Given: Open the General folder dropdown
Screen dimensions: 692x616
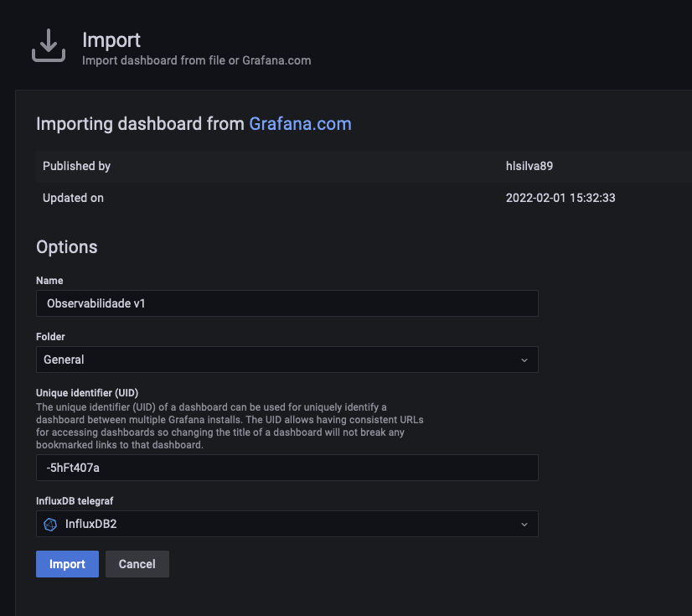Looking at the screenshot, I should click(x=287, y=360).
